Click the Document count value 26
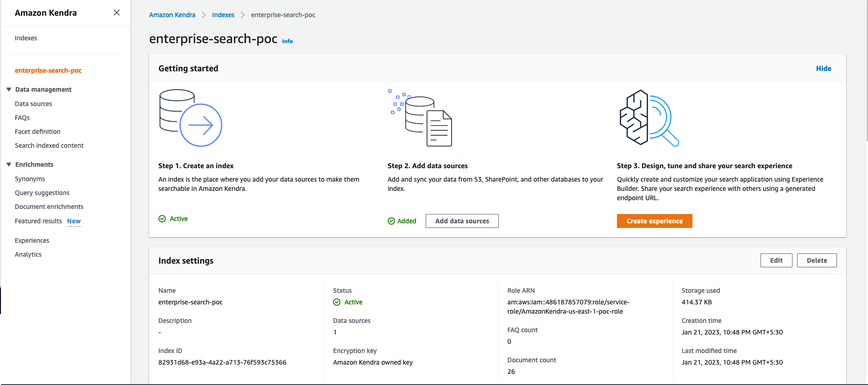 (x=511, y=372)
